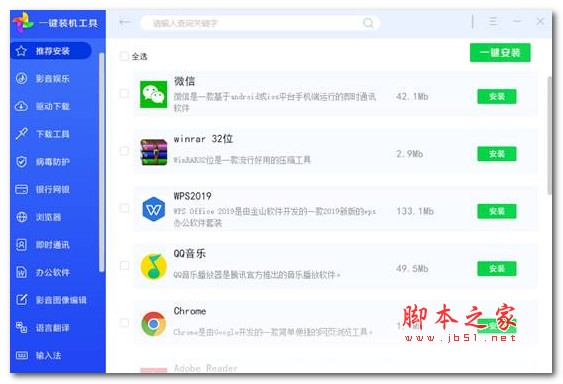Click the 49.5Mb size value

(412, 268)
